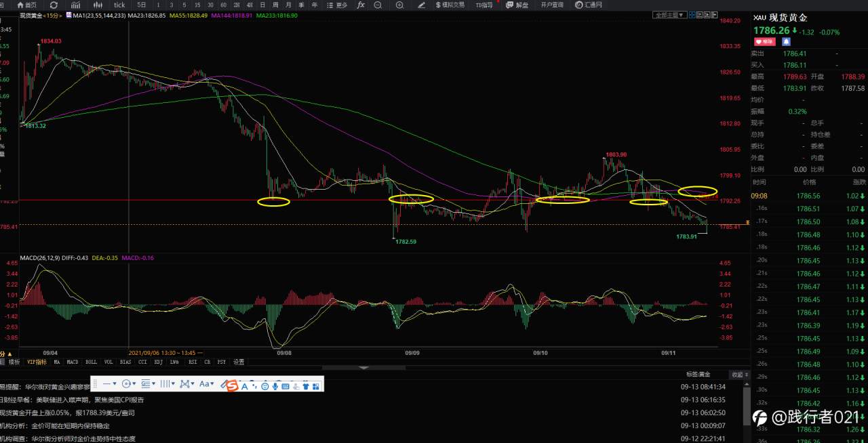
Task: Select the 30 minute timeframe
Action: pos(210,5)
